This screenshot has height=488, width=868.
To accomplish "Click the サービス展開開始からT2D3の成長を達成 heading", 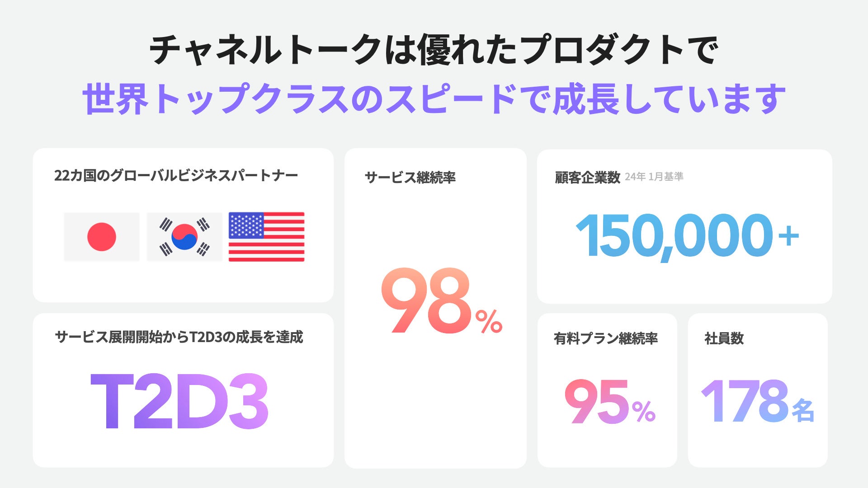I will [179, 337].
